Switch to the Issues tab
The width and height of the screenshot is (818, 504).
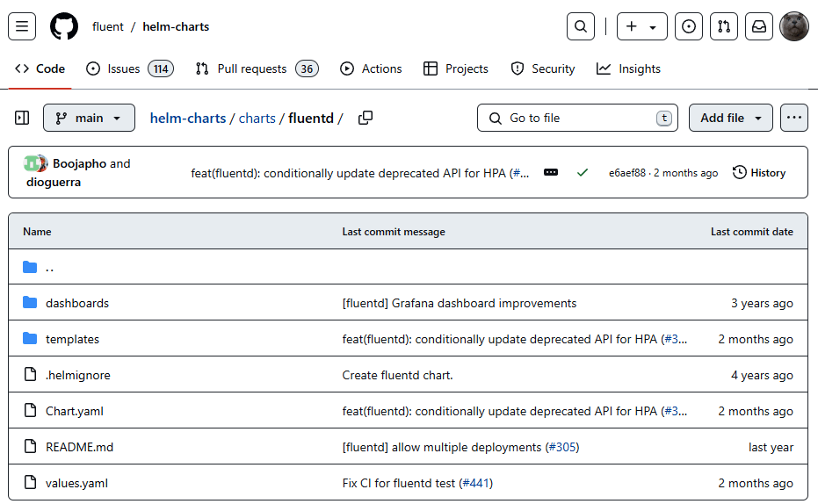pyautogui.click(x=129, y=68)
